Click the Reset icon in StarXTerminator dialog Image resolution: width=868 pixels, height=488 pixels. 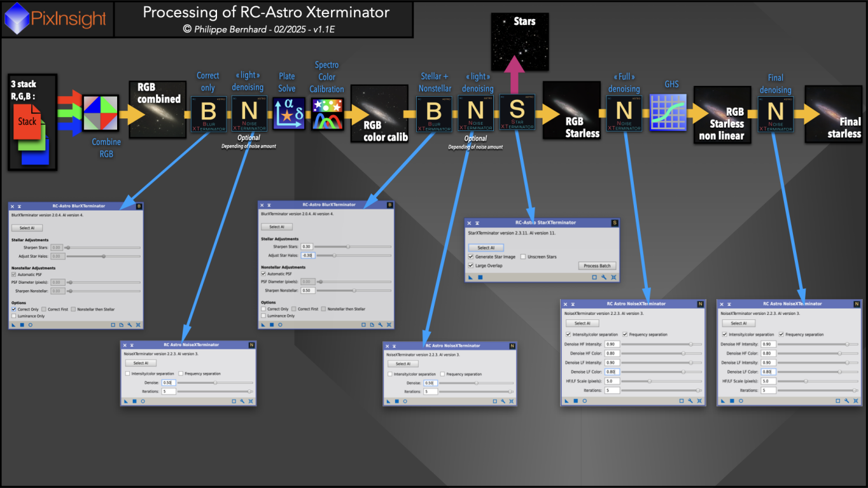tap(613, 277)
